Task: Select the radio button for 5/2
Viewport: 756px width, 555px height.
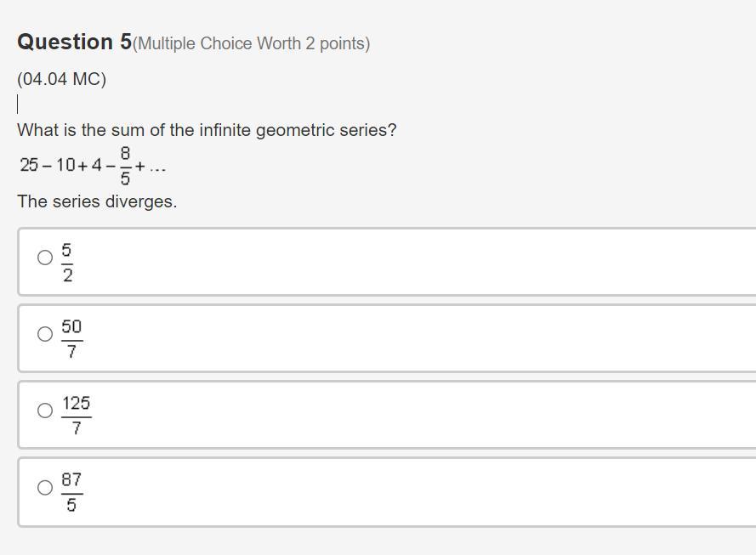Action: click(45, 258)
